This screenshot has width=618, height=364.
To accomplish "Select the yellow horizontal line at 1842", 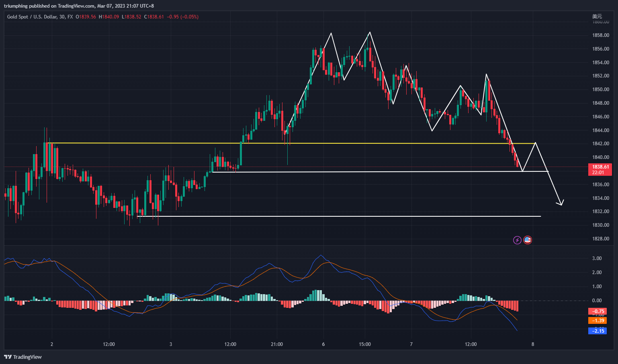I will click(291, 143).
